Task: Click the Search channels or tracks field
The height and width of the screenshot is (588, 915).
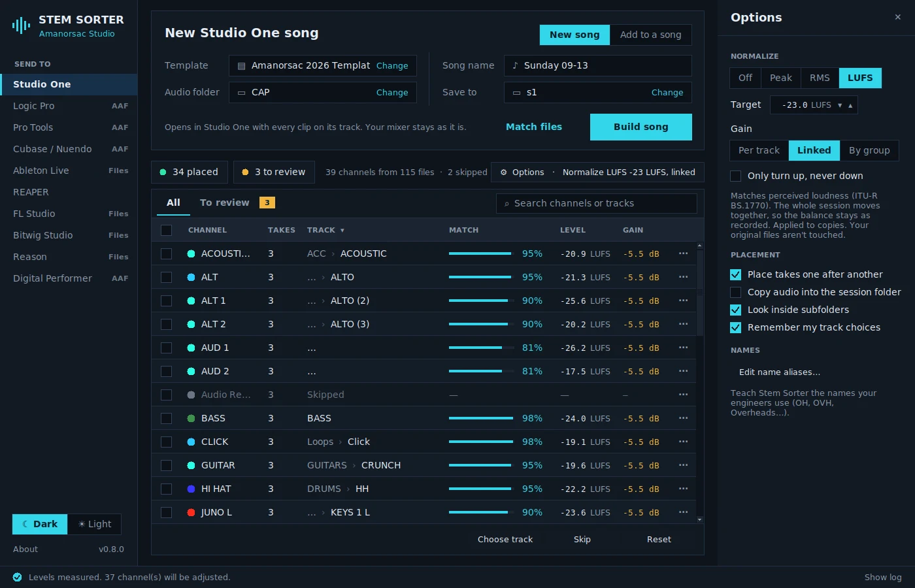Action: 596,204
